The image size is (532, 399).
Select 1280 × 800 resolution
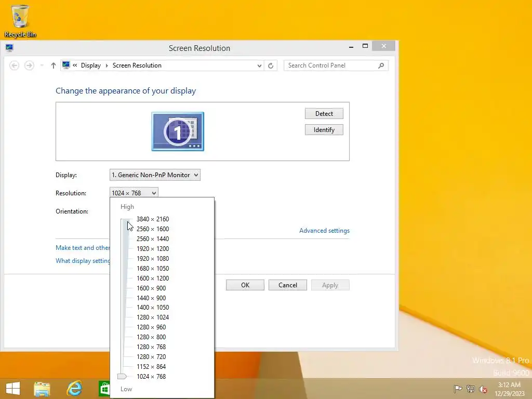151,337
